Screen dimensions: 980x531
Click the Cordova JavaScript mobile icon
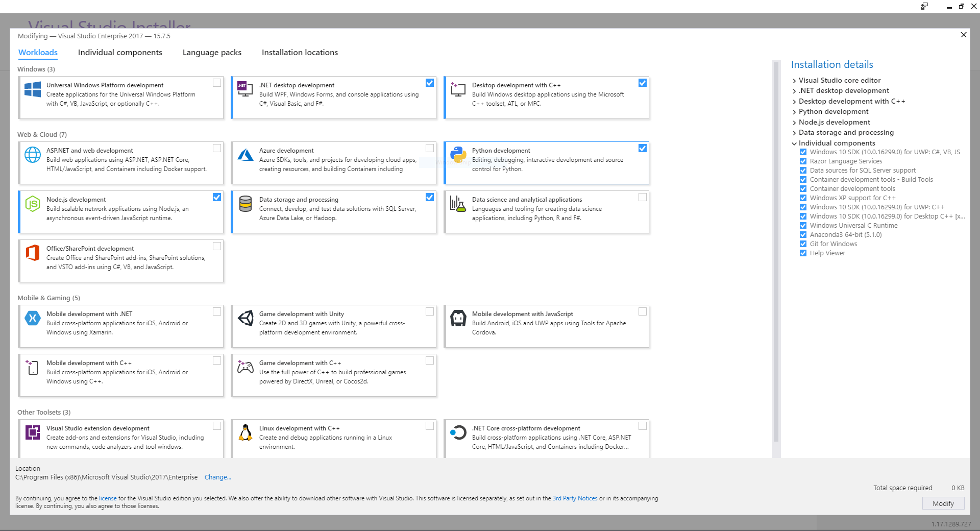click(458, 318)
